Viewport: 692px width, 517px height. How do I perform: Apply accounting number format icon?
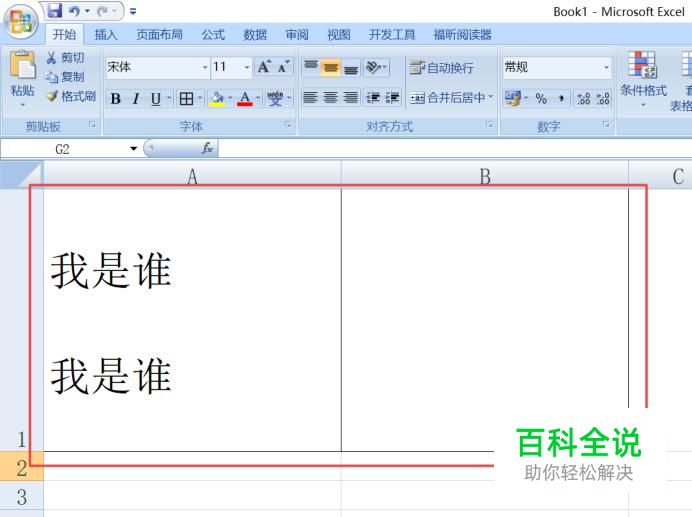pos(512,98)
